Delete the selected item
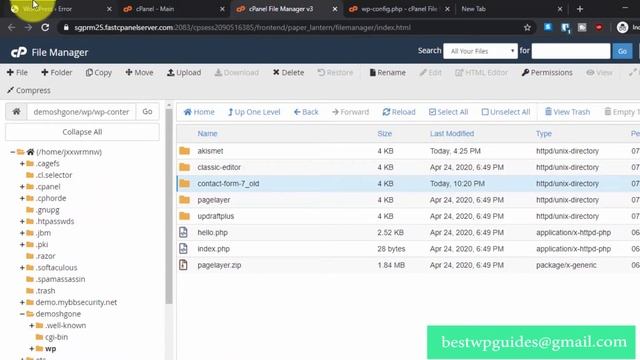The height and width of the screenshot is (360, 640). pyautogui.click(x=289, y=73)
